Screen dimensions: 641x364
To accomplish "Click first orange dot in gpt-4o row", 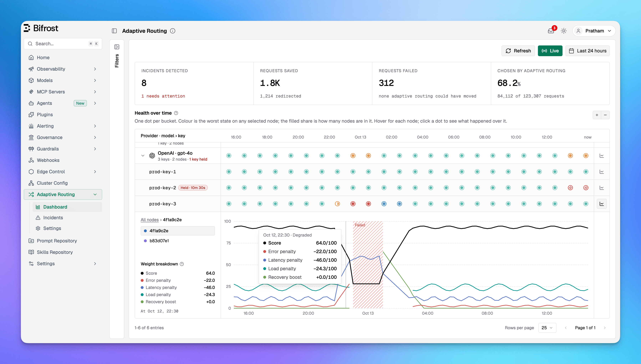I will click(353, 156).
